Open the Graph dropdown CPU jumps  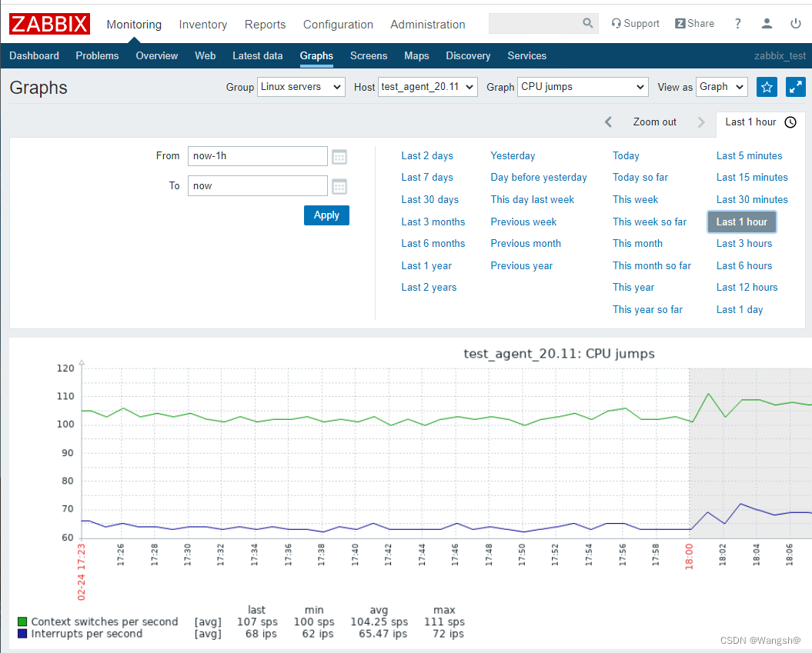(583, 87)
